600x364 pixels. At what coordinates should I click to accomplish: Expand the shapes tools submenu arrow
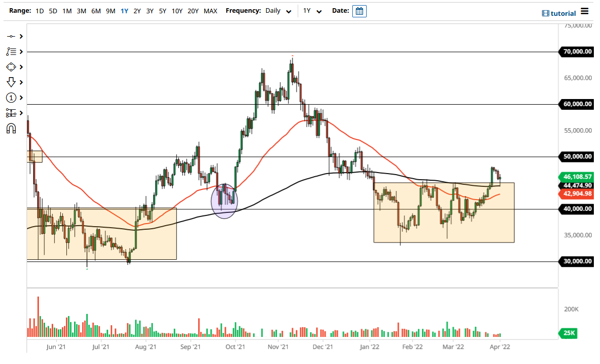click(x=21, y=67)
